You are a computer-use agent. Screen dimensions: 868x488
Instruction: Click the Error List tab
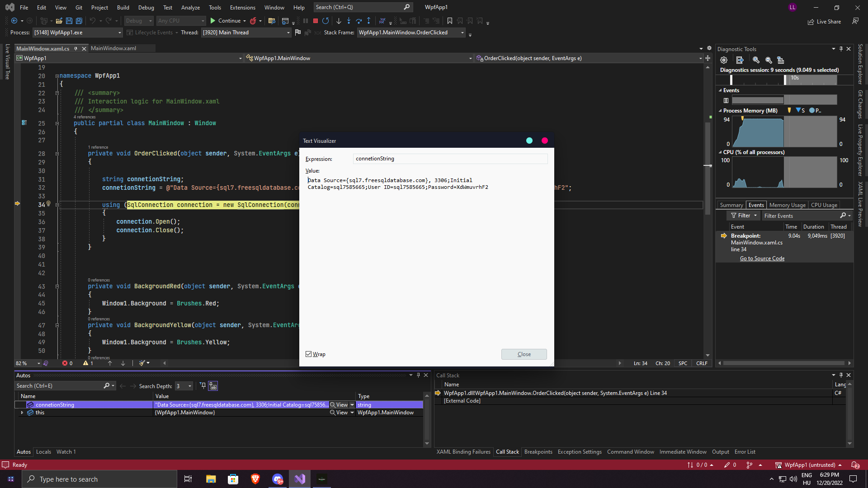(x=745, y=452)
